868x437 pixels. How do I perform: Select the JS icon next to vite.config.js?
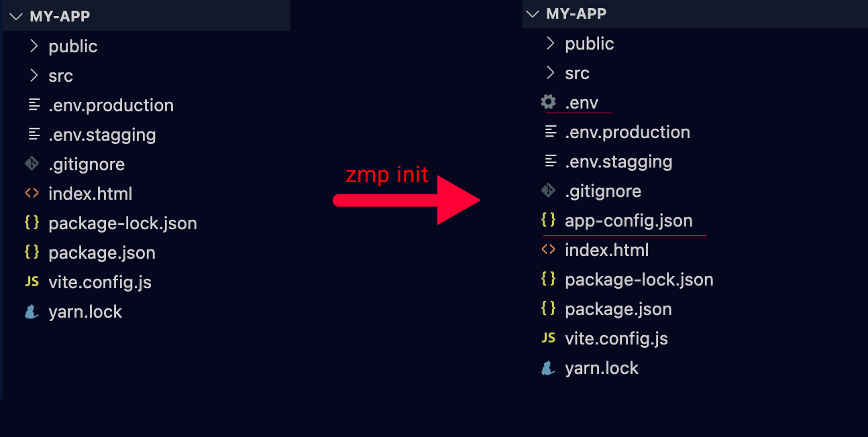[31, 282]
